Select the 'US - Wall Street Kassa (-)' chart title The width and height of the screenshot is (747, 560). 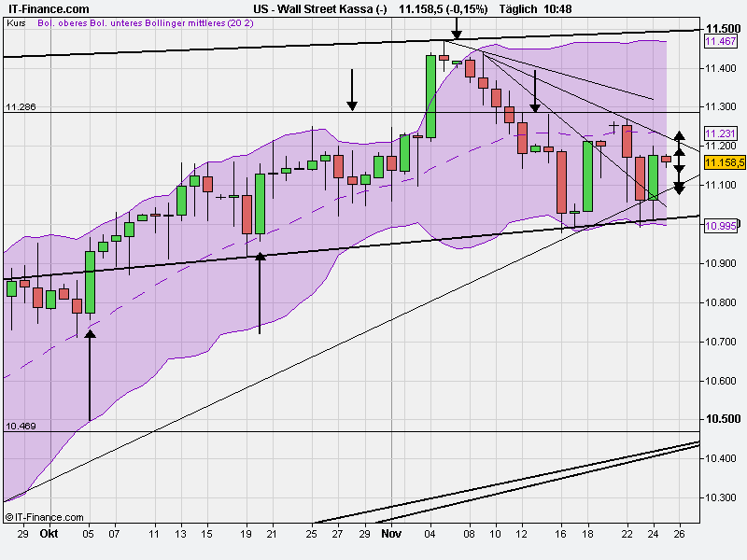coord(320,9)
